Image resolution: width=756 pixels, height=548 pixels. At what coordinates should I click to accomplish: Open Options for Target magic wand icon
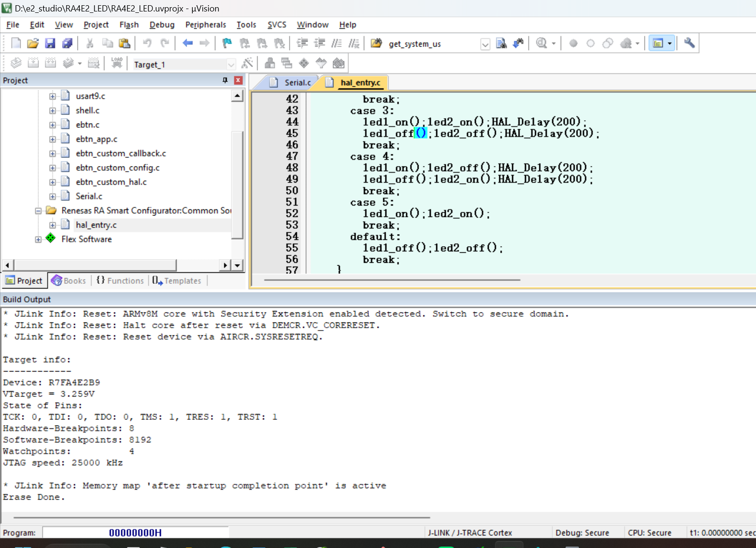[x=247, y=63]
